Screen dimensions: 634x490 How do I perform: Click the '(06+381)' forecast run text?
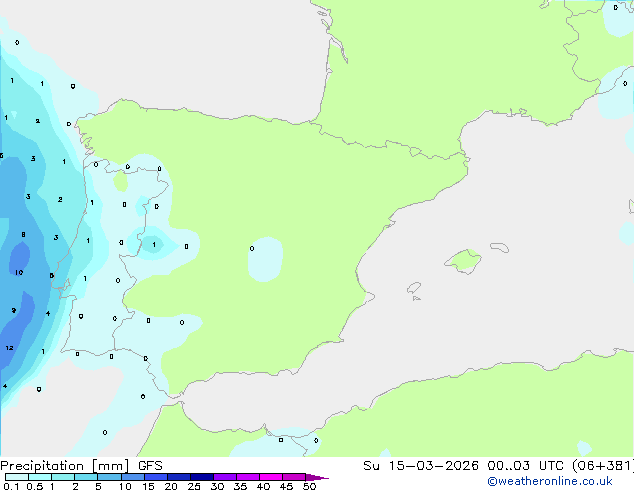[603, 466]
